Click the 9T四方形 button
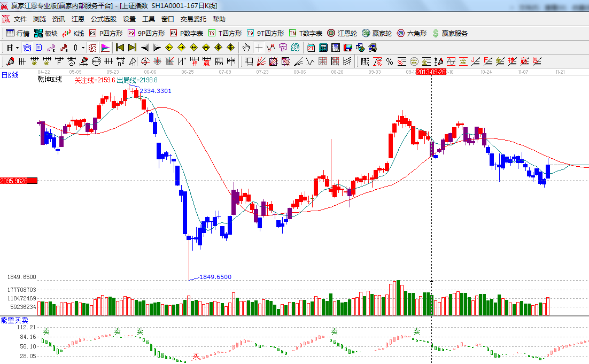The width and height of the screenshot is (589, 364). click(265, 33)
